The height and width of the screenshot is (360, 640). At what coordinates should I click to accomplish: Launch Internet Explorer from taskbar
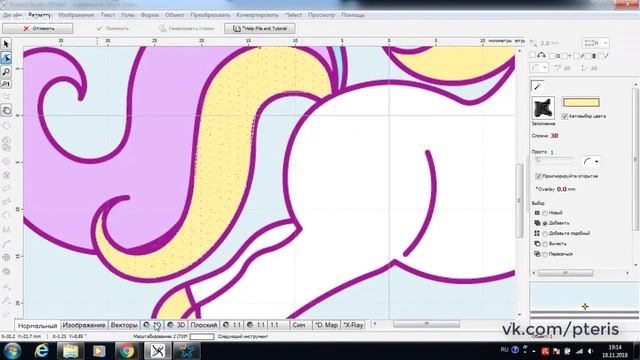tap(42, 351)
